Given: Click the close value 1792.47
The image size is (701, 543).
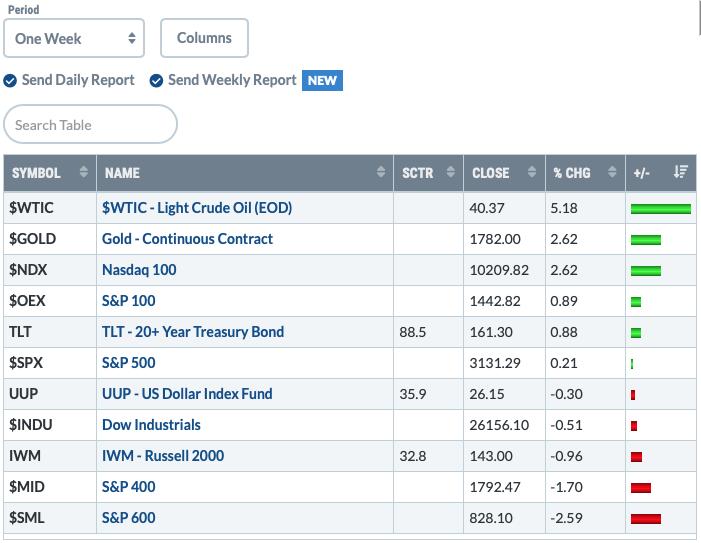Looking at the screenshot, I should point(495,487).
